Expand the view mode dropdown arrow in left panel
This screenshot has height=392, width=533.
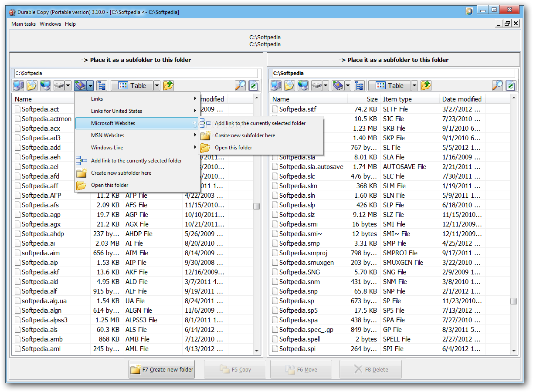(x=157, y=85)
